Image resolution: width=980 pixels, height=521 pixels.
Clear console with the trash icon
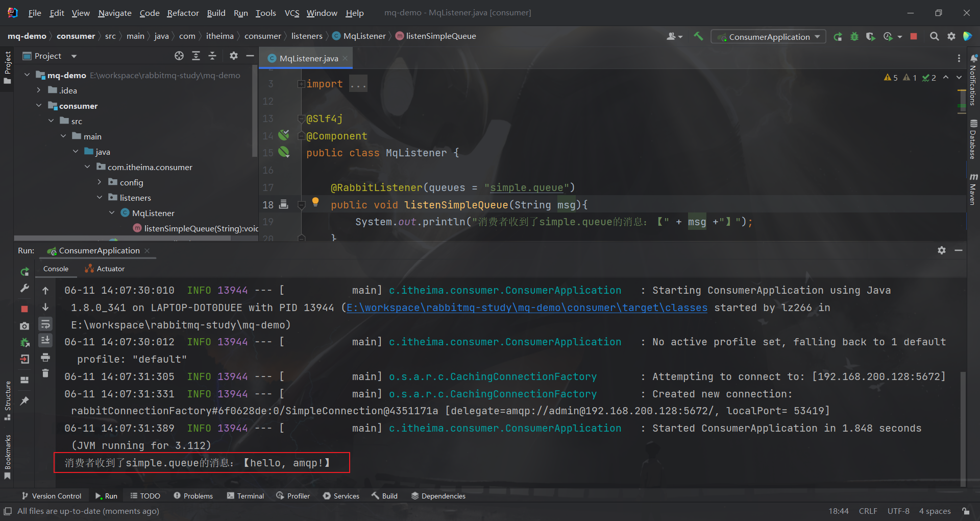coord(45,373)
